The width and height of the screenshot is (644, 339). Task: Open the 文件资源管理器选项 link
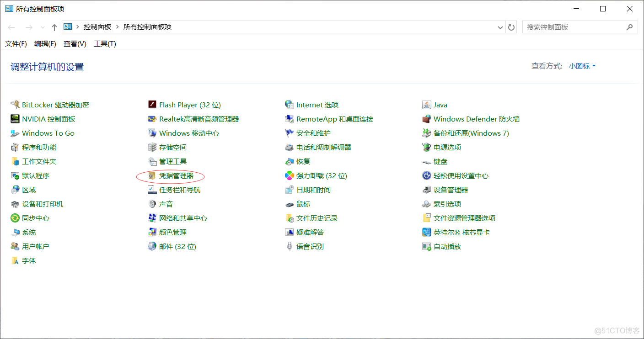(x=465, y=218)
